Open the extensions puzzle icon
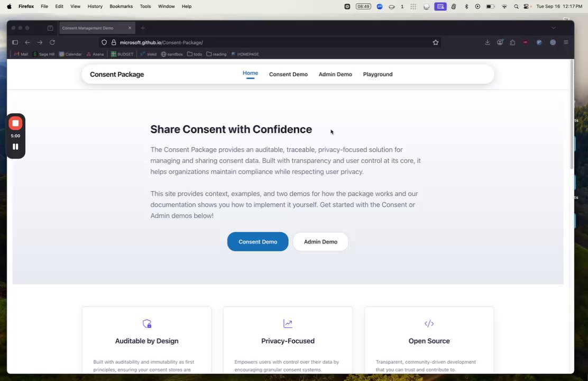 point(512,42)
